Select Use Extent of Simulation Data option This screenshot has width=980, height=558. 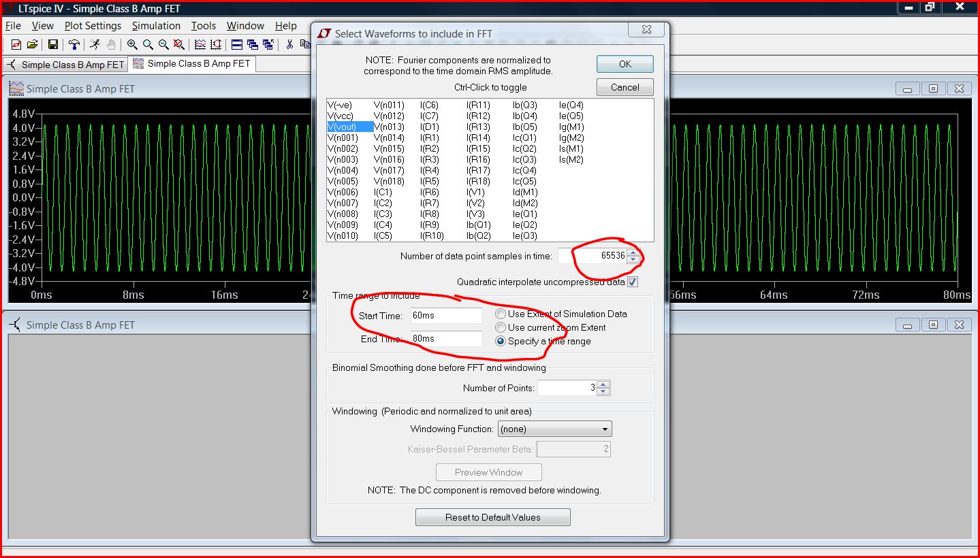pyautogui.click(x=501, y=314)
